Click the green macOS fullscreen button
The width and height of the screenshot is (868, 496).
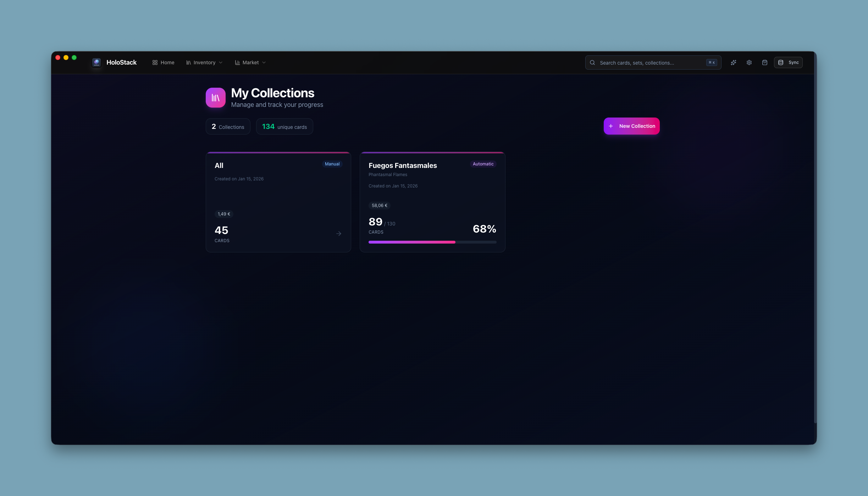74,58
